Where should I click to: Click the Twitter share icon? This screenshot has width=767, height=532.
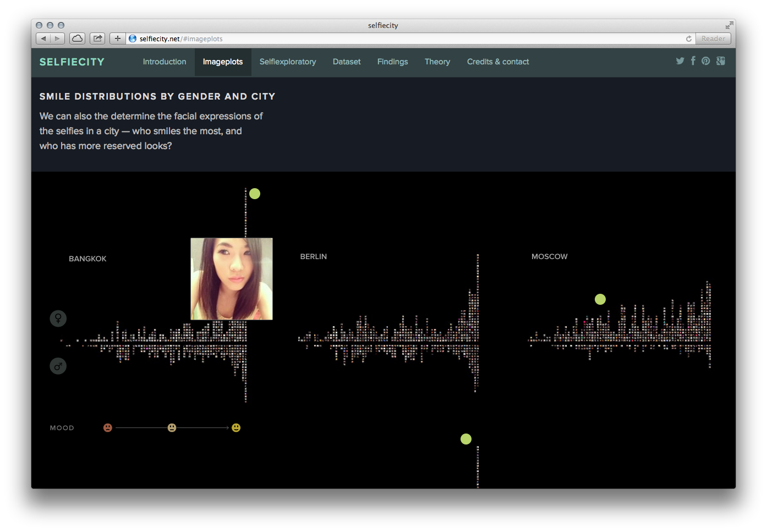pyautogui.click(x=680, y=61)
